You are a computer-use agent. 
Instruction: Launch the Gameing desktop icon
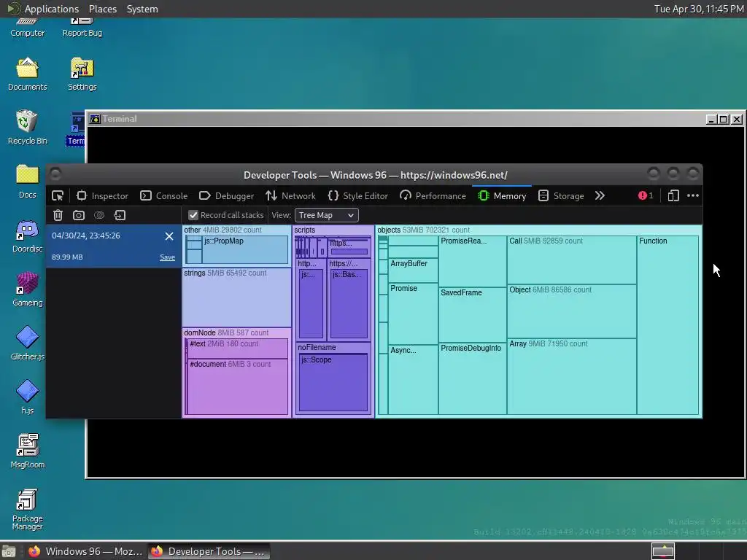tap(27, 289)
